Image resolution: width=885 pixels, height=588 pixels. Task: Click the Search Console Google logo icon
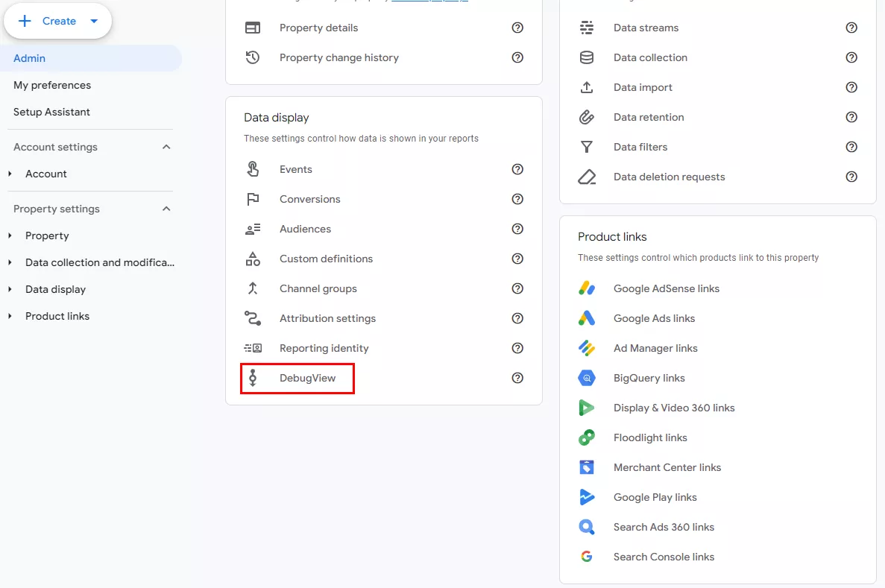[x=587, y=557]
